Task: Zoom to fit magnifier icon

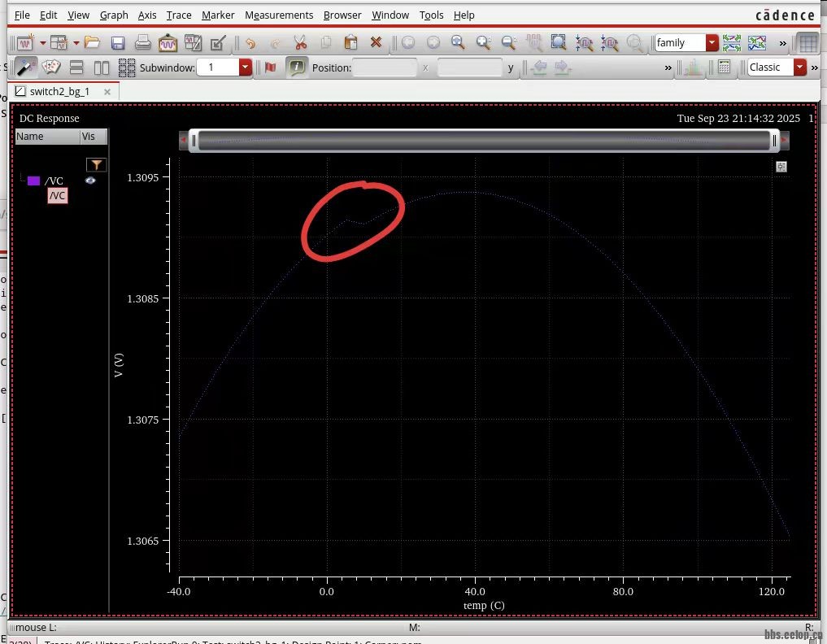Action: (x=458, y=43)
